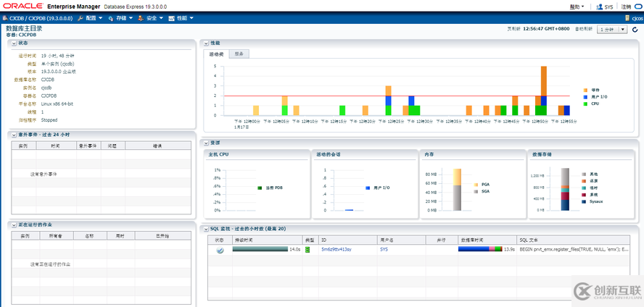Collapse the 状态 panel
This screenshot has width=644, height=307.
(x=12, y=43)
